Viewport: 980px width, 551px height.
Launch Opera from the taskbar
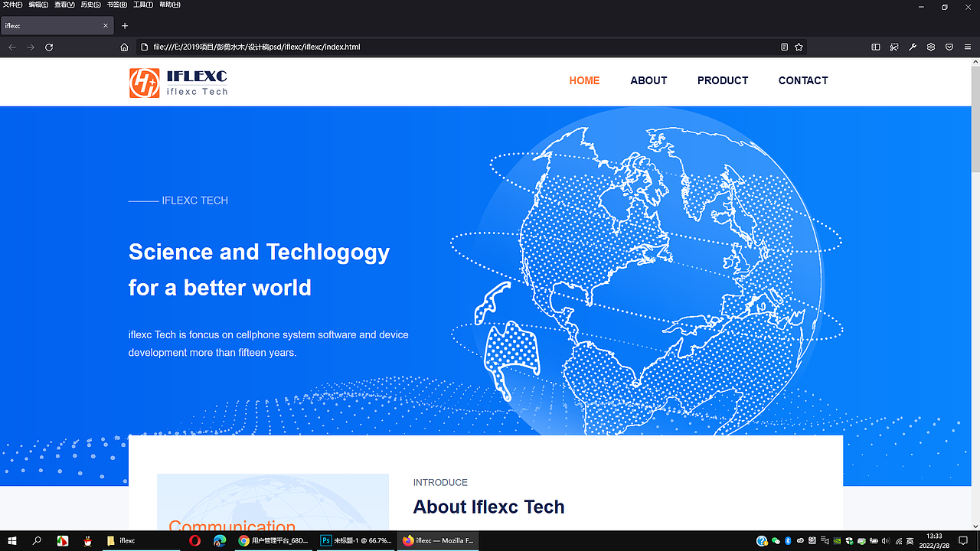[x=194, y=540]
